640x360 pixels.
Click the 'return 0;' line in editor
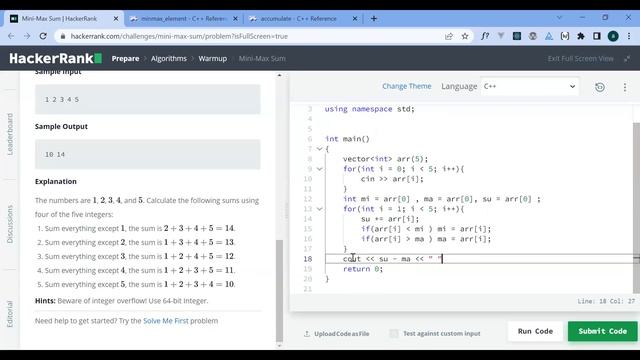(363, 269)
